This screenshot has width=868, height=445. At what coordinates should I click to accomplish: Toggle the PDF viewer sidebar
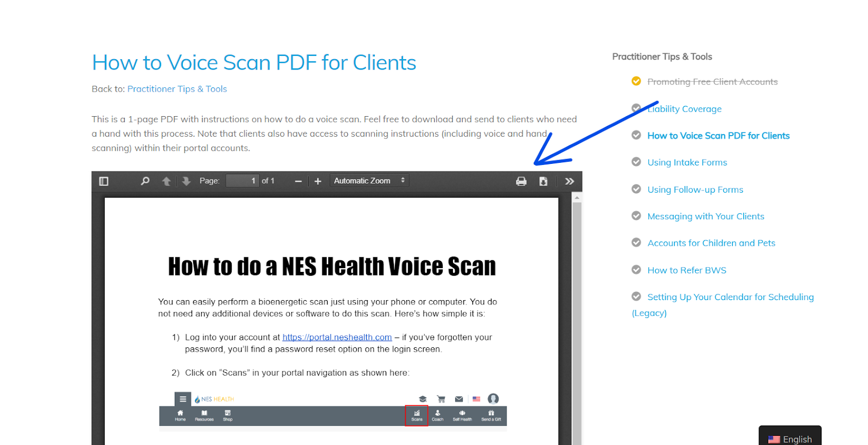click(104, 181)
